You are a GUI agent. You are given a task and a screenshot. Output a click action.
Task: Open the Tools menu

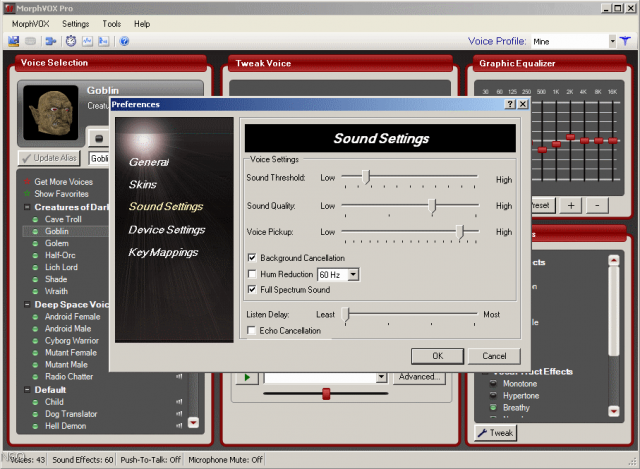point(111,24)
